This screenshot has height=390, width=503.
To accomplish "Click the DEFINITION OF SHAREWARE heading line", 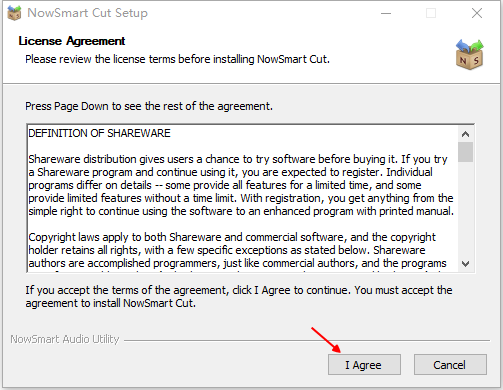I will tap(99, 133).
